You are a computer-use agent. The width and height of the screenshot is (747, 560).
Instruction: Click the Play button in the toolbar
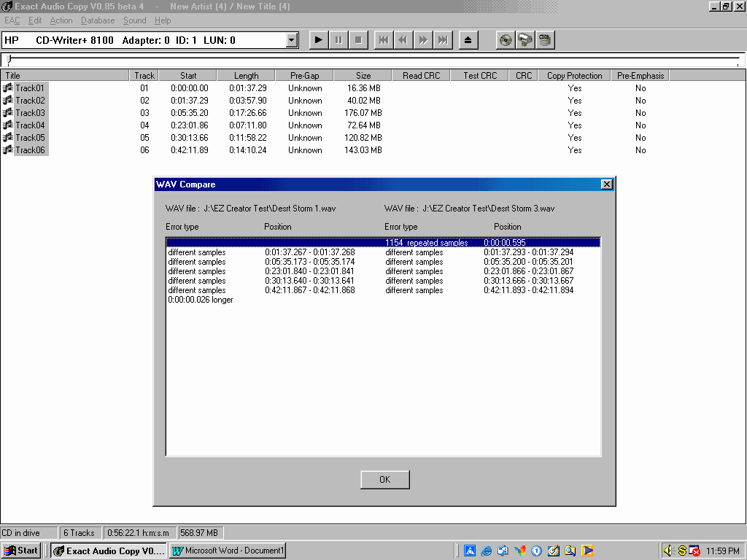(319, 40)
